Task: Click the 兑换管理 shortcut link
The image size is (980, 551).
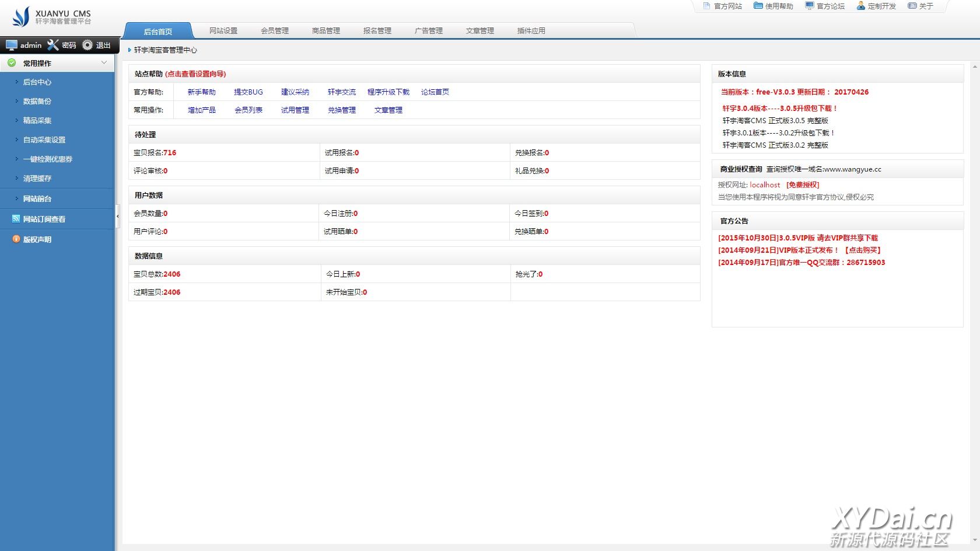Action: pos(342,110)
